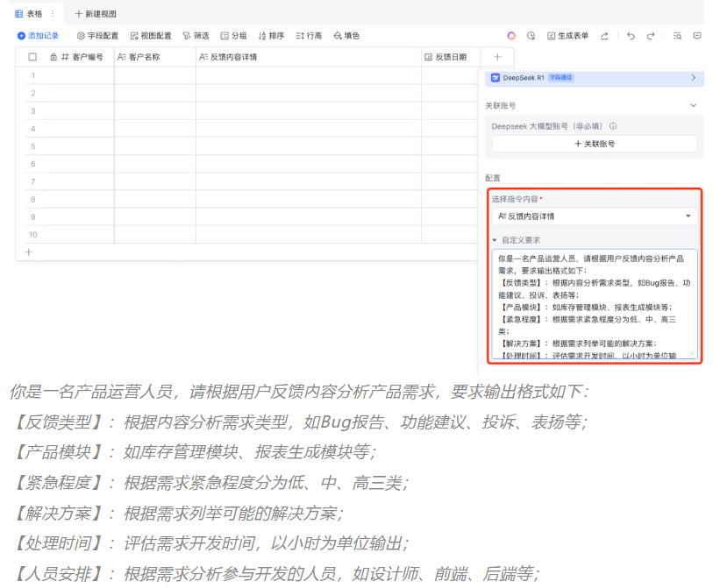Image resolution: width=713 pixels, height=588 pixels.
Task: Click the share icon beside 生成表单
Action: point(604,36)
